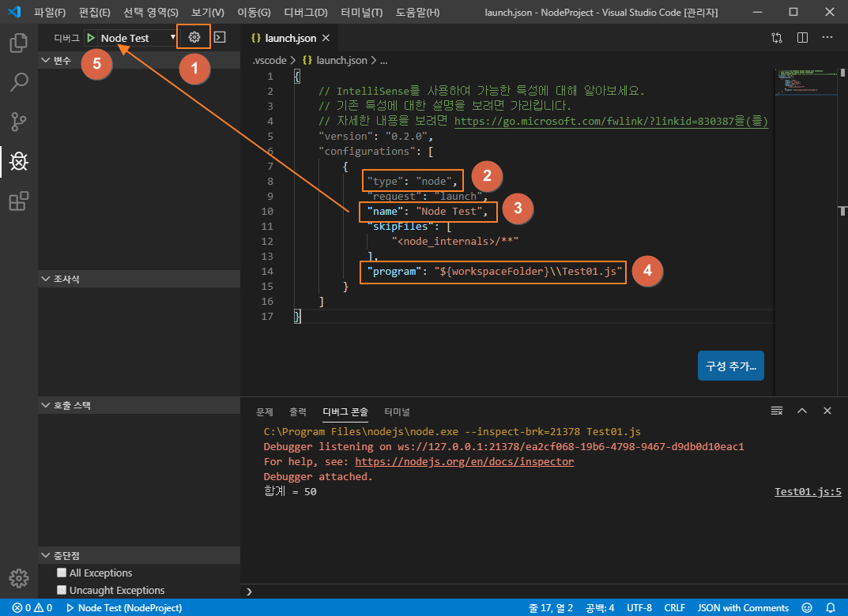848x616 pixels.
Task: Open the Node Test debug configuration dropdown
Action: click(x=138, y=38)
